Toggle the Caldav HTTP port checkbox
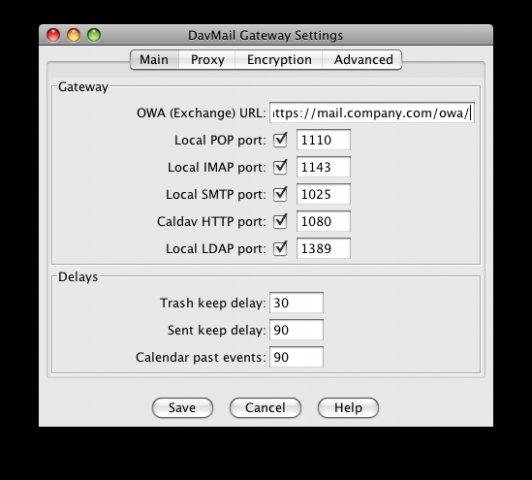 (280, 221)
